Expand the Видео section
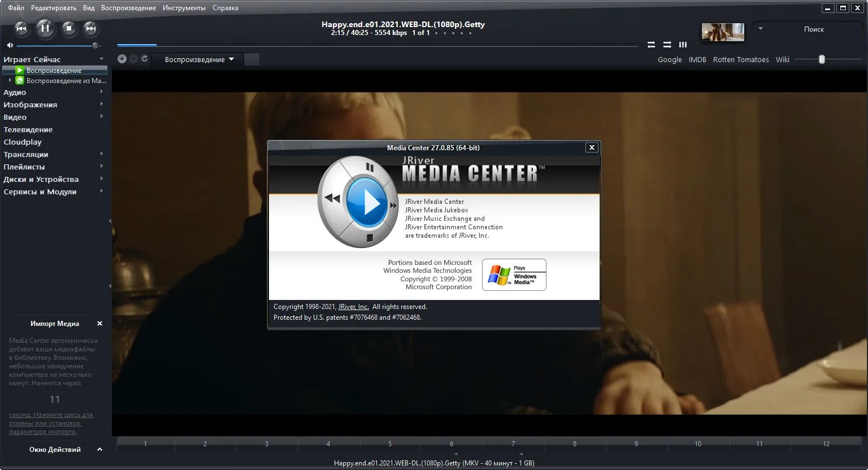 pyautogui.click(x=102, y=116)
